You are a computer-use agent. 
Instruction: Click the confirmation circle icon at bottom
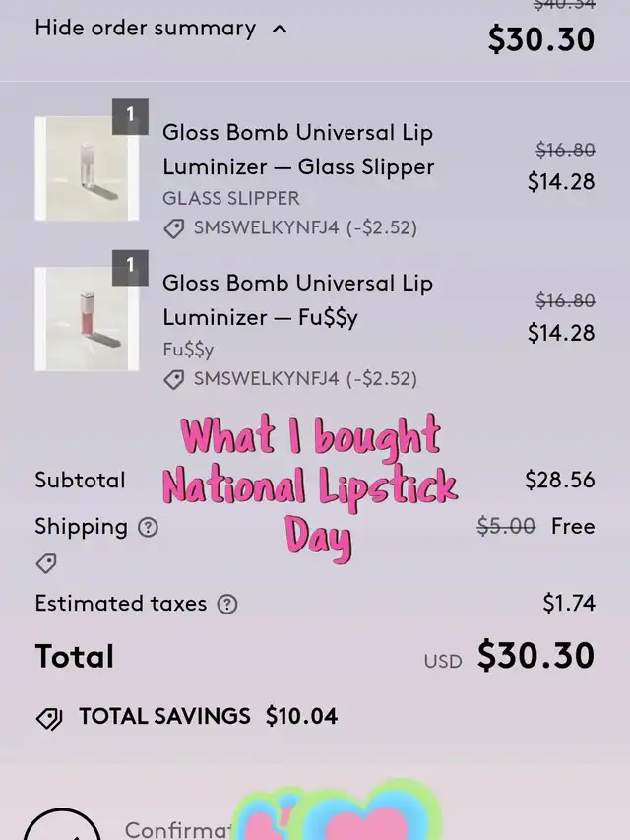pos(62,827)
